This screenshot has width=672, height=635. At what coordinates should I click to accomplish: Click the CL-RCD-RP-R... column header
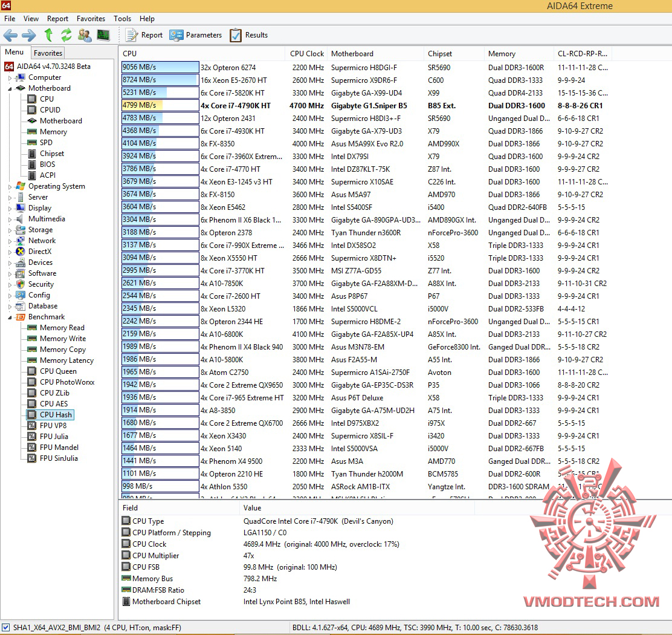click(x=583, y=54)
